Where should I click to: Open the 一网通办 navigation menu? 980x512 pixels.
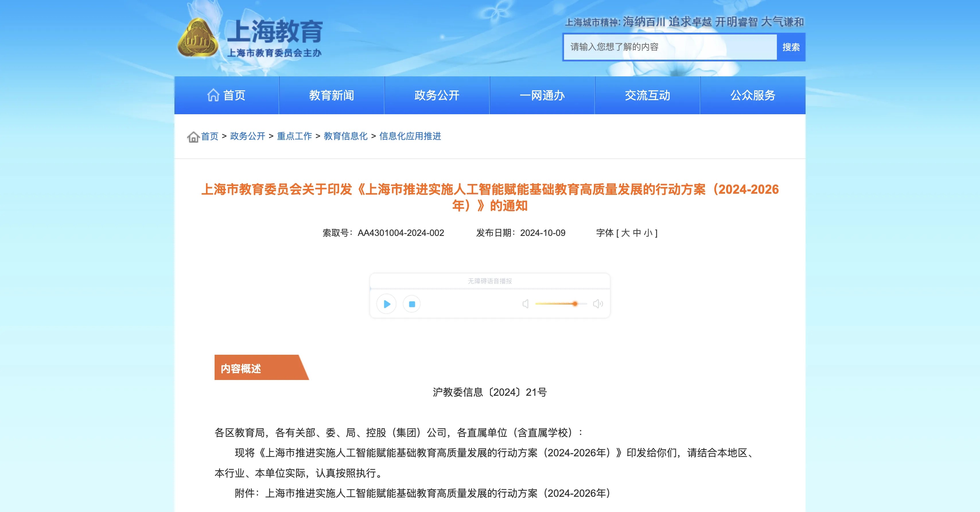coord(542,95)
